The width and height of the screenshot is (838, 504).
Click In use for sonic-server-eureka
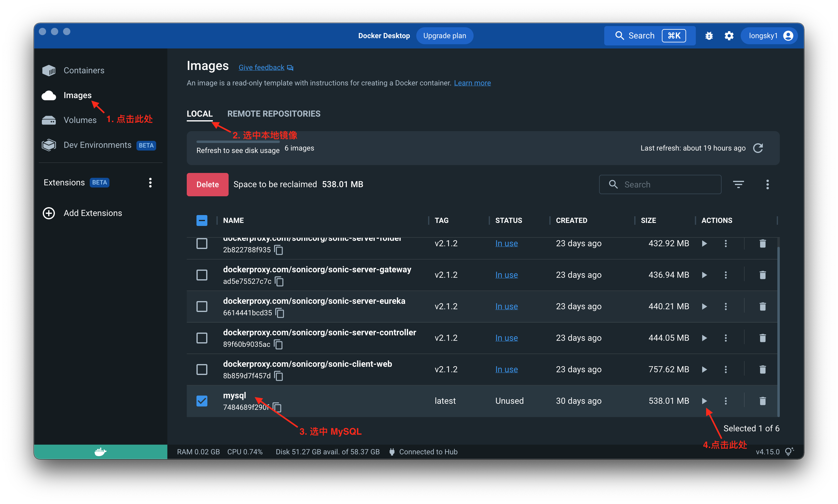pyautogui.click(x=506, y=306)
